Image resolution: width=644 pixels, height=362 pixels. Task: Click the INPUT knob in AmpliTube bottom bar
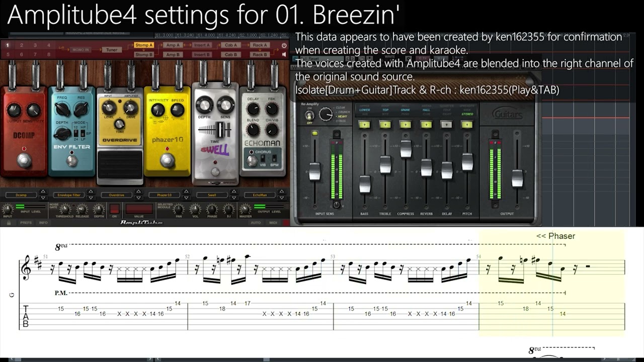click(x=8, y=210)
